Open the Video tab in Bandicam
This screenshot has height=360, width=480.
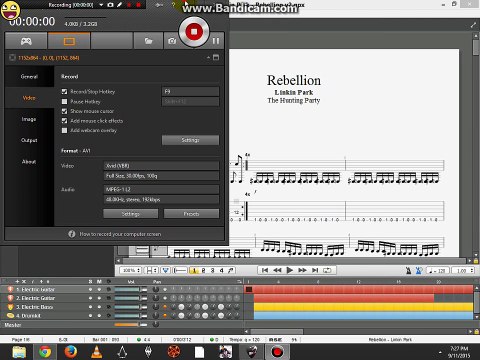[29, 98]
